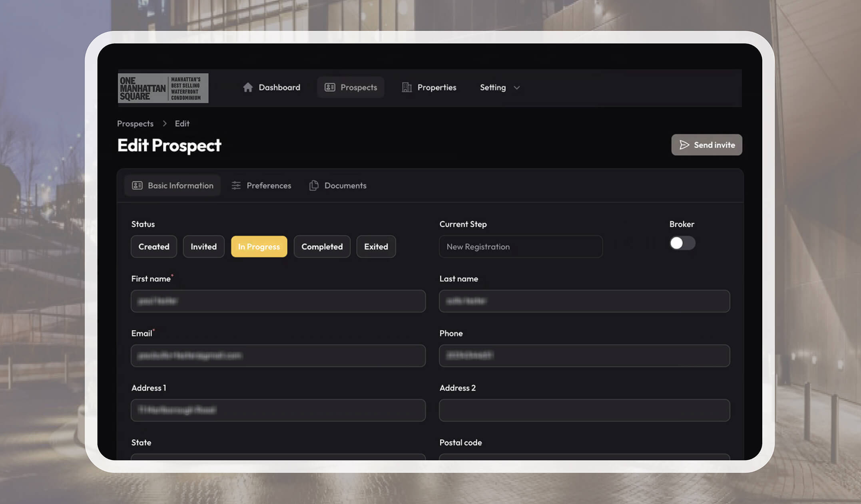Toggle the Broker switch
The width and height of the screenshot is (861, 504).
(x=682, y=243)
